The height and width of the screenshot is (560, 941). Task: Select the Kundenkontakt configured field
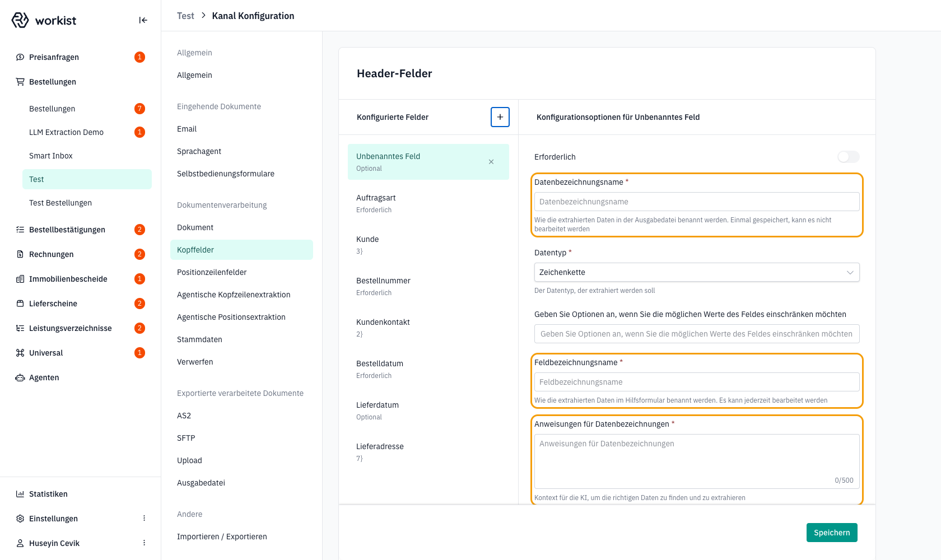[428, 328]
